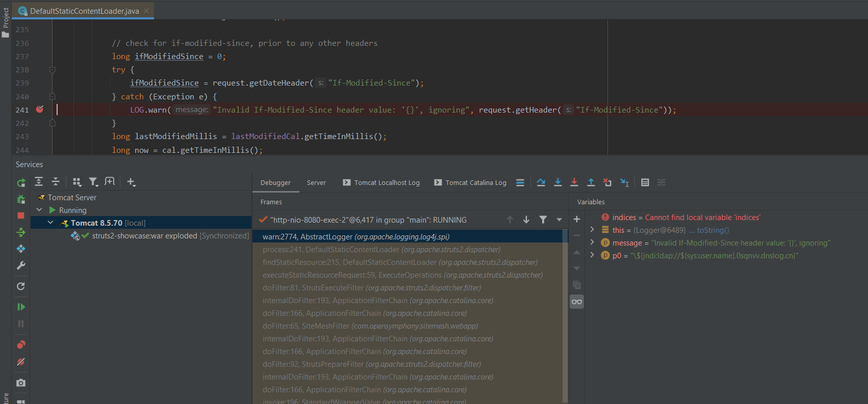Rerun the Tomcat server configuration
The height and width of the screenshot is (404, 868).
pos(21,182)
